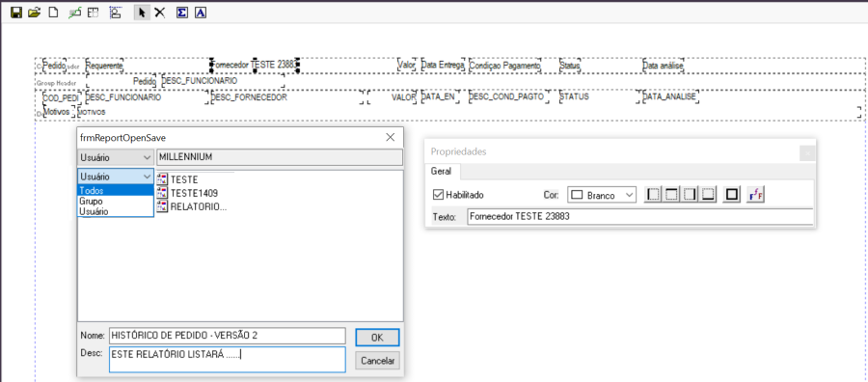Click the Cancelar button

click(377, 361)
